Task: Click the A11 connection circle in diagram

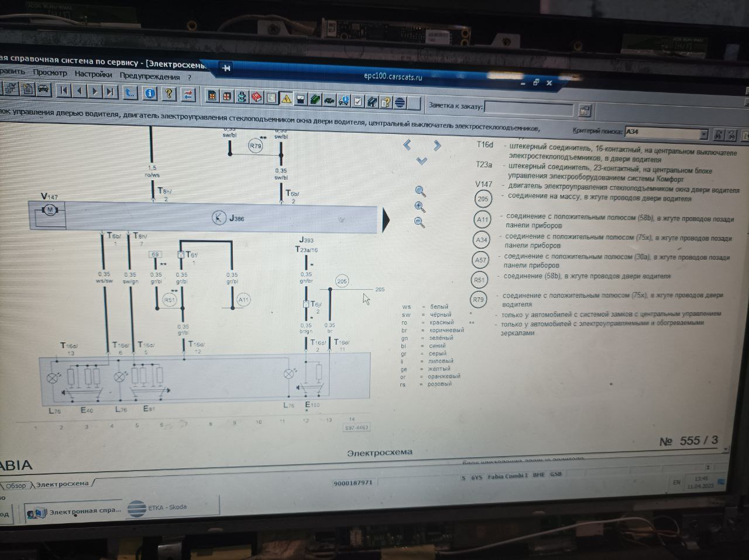Action: pos(243,300)
